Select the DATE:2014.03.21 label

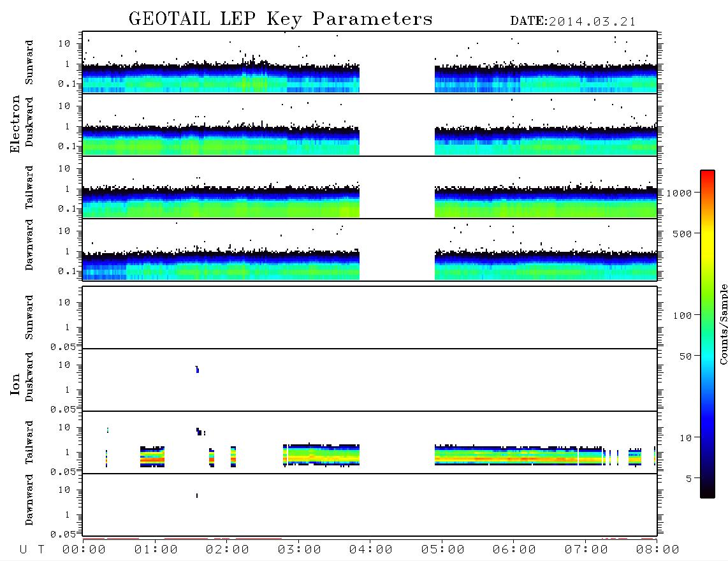pyautogui.click(x=573, y=22)
